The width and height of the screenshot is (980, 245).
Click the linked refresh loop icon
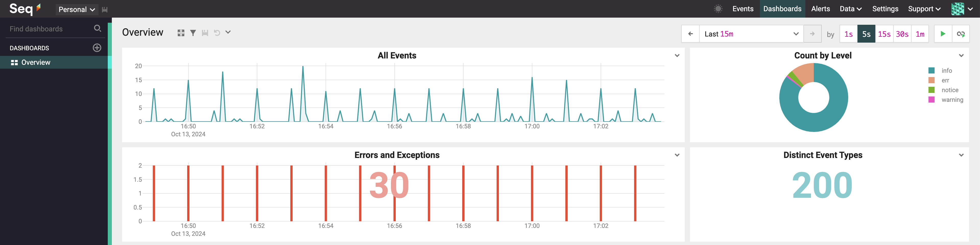click(x=960, y=34)
